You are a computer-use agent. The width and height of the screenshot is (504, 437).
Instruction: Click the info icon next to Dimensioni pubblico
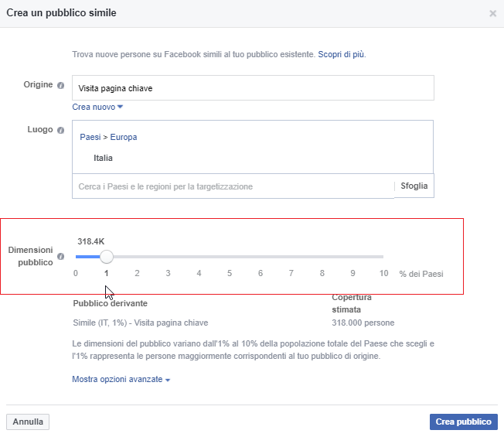(x=61, y=257)
